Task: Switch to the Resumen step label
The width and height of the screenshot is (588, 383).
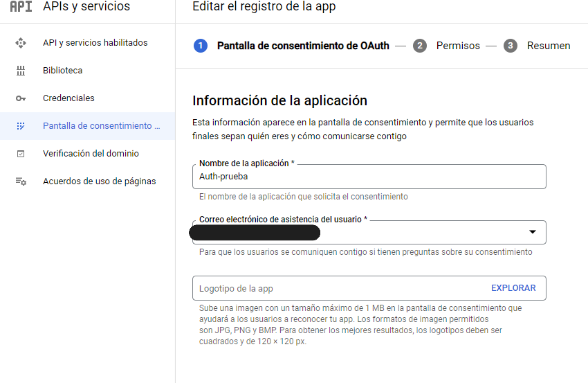Action: click(x=549, y=46)
